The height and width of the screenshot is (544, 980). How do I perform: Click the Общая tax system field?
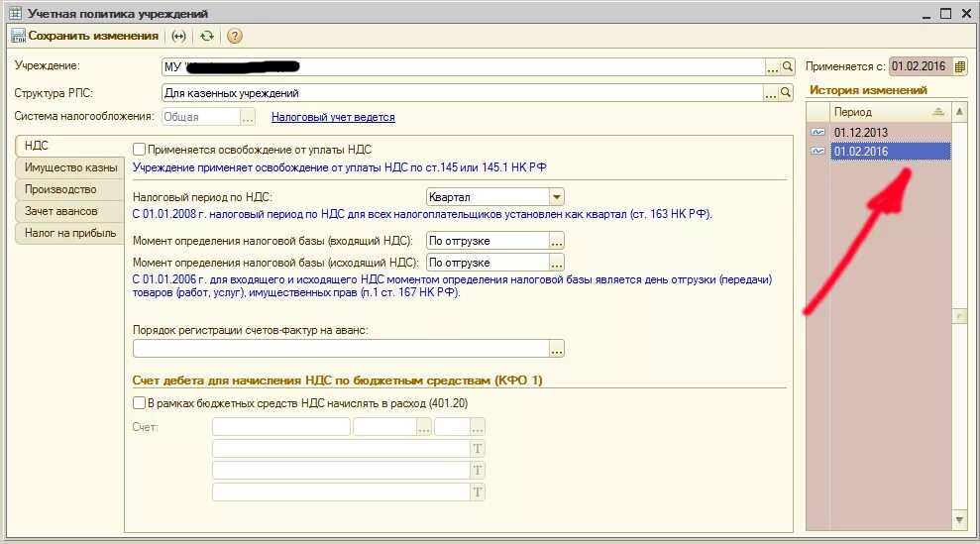tap(201, 117)
